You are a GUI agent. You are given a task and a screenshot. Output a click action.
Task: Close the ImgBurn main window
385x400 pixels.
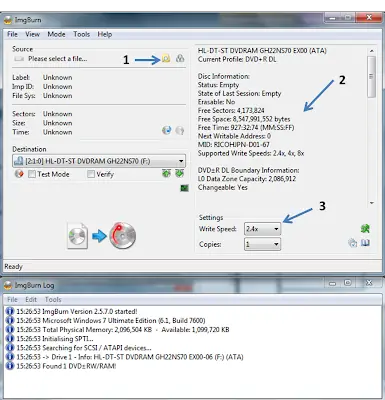(x=369, y=18)
